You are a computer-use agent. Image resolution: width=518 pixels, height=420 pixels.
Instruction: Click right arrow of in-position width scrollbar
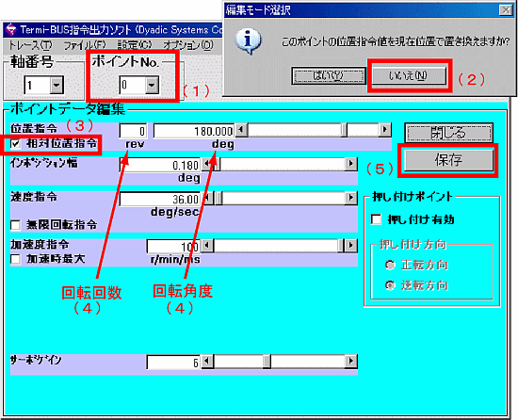tap(351, 164)
